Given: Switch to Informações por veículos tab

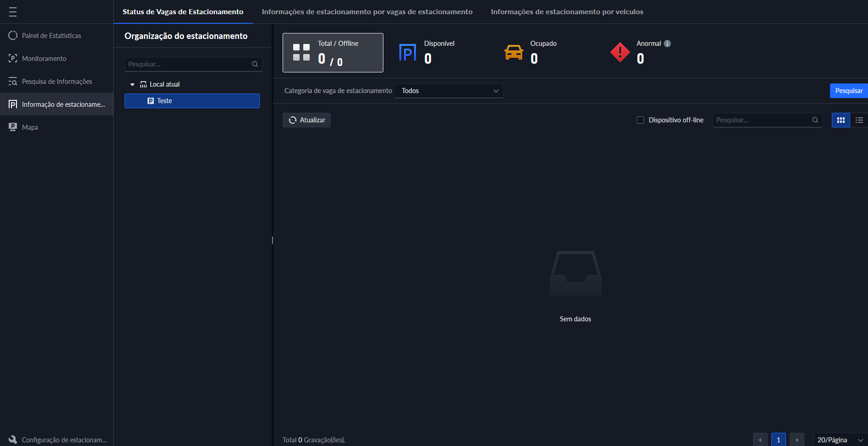Looking at the screenshot, I should click(567, 12).
